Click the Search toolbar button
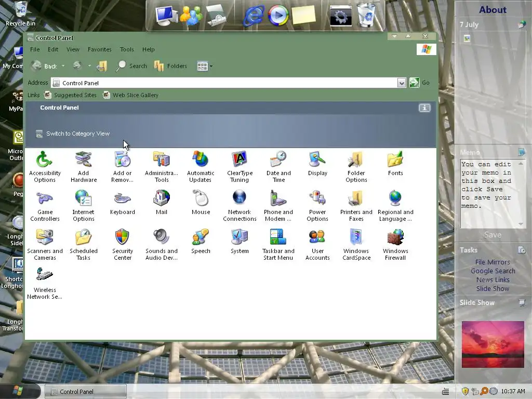The width and height of the screenshot is (532, 399). [131, 66]
